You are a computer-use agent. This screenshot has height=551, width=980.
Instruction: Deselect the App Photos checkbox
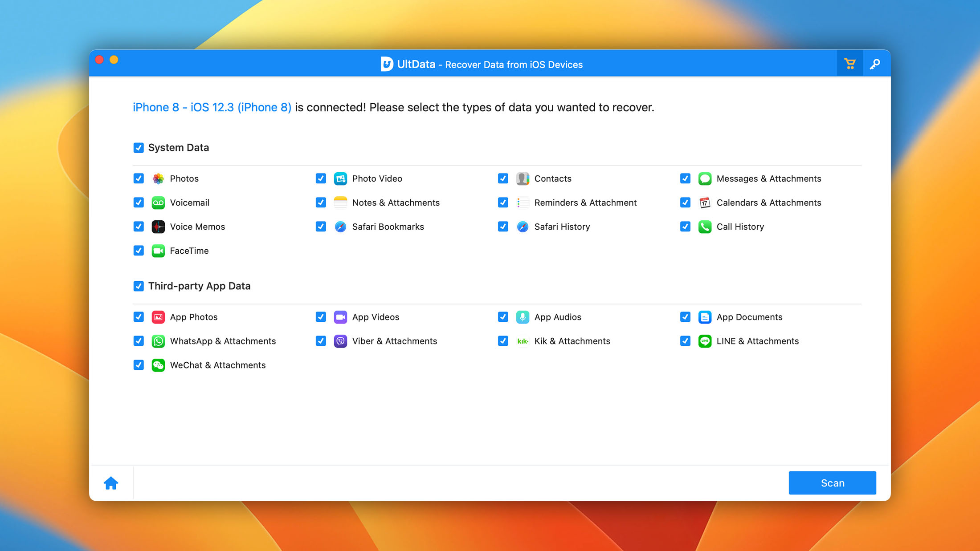pos(139,317)
